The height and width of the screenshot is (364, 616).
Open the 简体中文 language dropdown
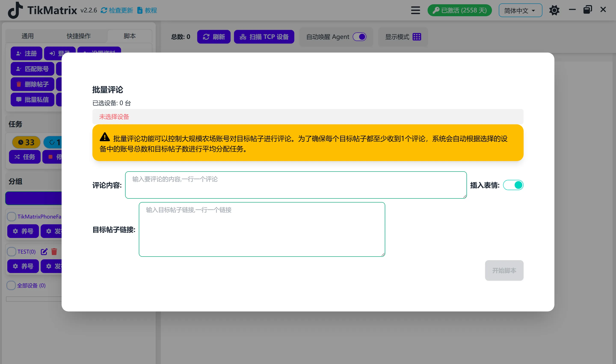[520, 10]
